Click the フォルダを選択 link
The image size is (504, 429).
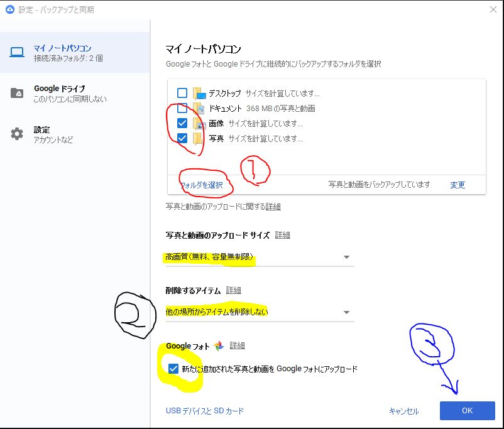point(200,185)
